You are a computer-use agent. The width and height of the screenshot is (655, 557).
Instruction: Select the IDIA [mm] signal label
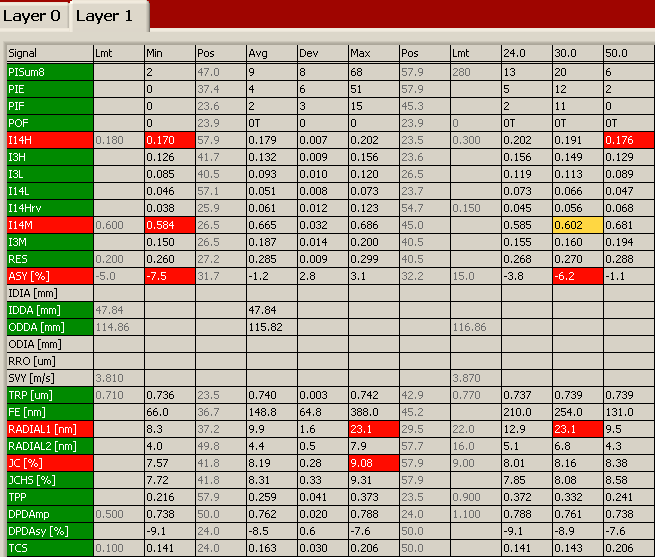coord(50,293)
